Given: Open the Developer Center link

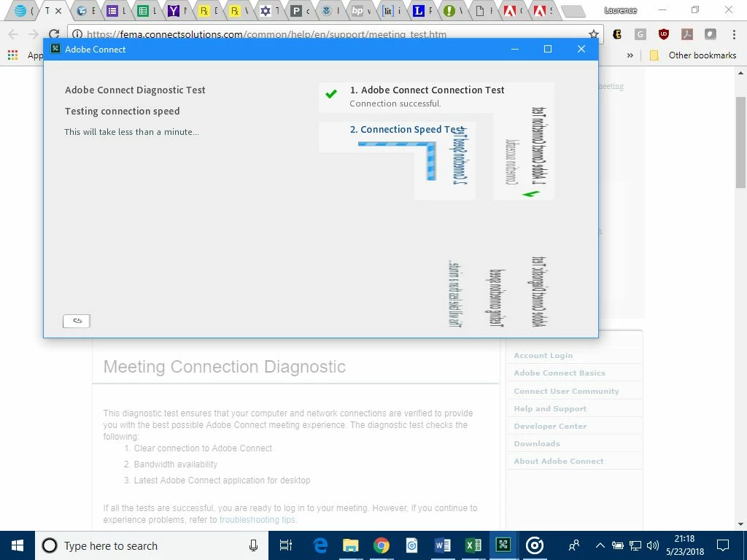Looking at the screenshot, I should [x=550, y=426].
